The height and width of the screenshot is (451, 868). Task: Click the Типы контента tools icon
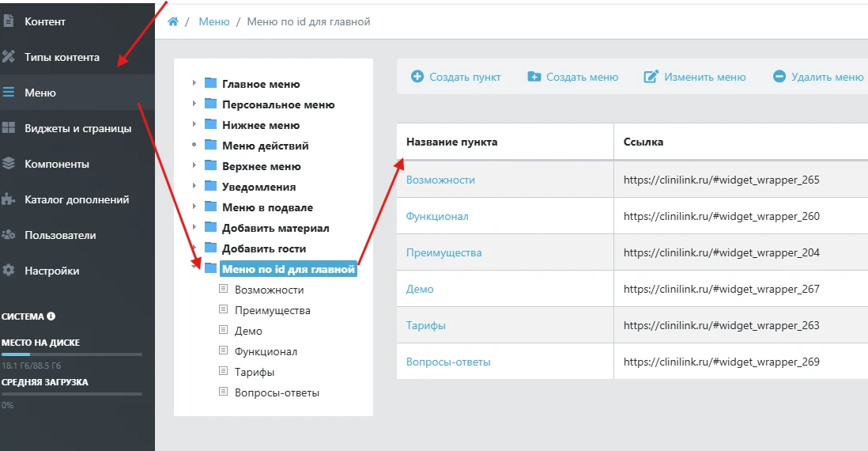pos(9,56)
